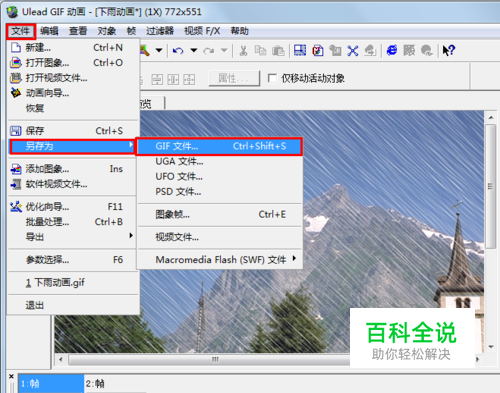Viewport: 500px width, 393px height.
Task: Expand the 另存为 submenu
Action: pyautogui.click(x=72, y=146)
